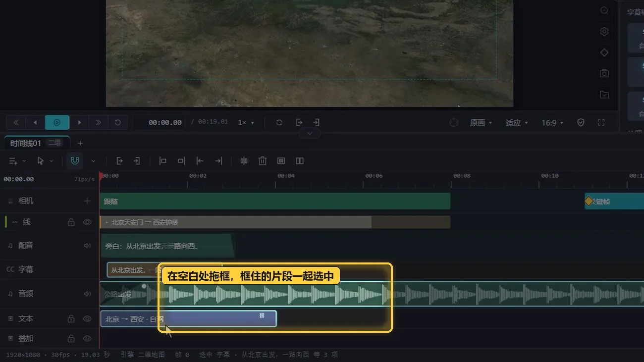Open preview settings gear icon
The width and height of the screenshot is (644, 362).
point(604,32)
